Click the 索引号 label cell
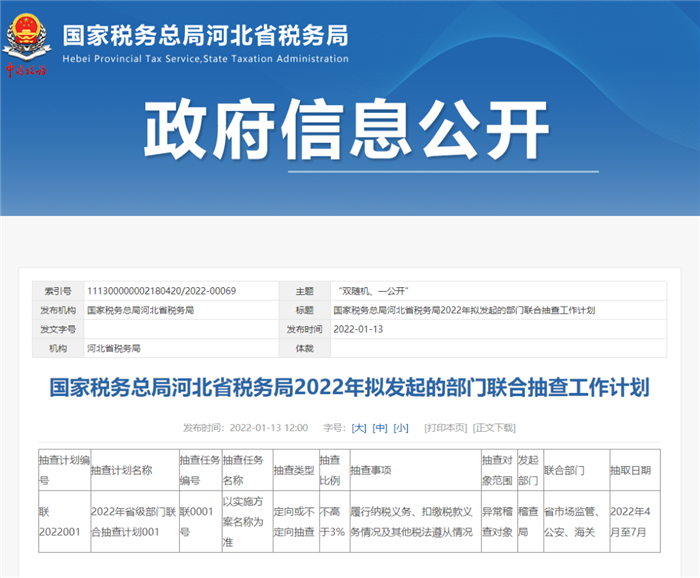 [58, 291]
